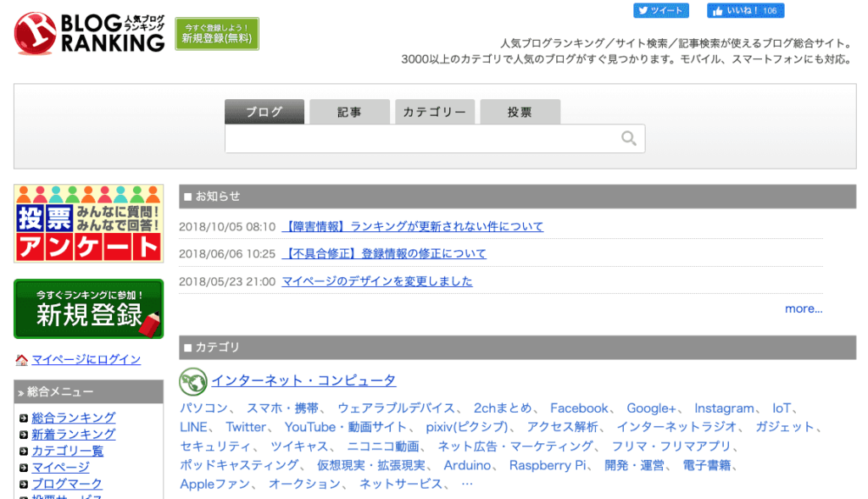
Task: Open the Facebook category link
Action: pyautogui.click(x=579, y=408)
